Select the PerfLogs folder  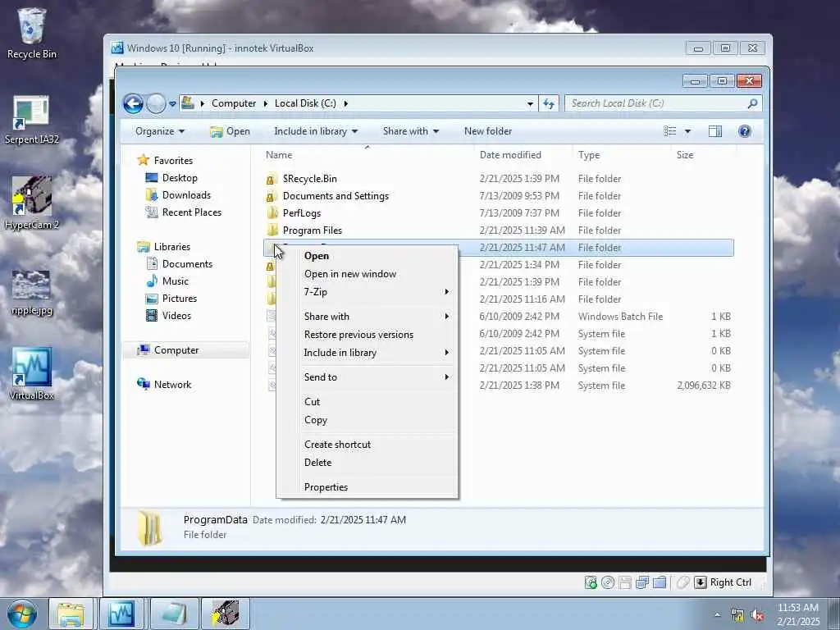[x=498, y=213]
